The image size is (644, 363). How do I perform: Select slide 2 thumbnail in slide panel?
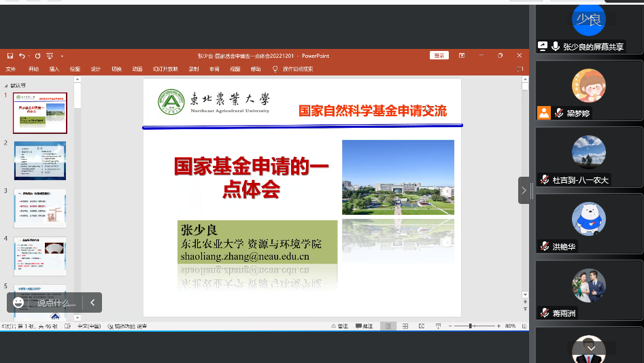40,160
